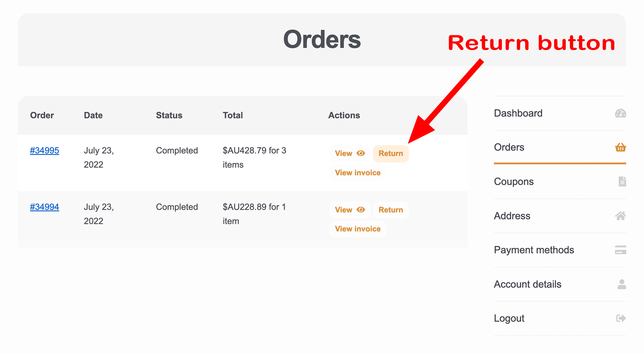The height and width of the screenshot is (354, 644).
Task: Click the Coupons document icon
Action: point(622,182)
